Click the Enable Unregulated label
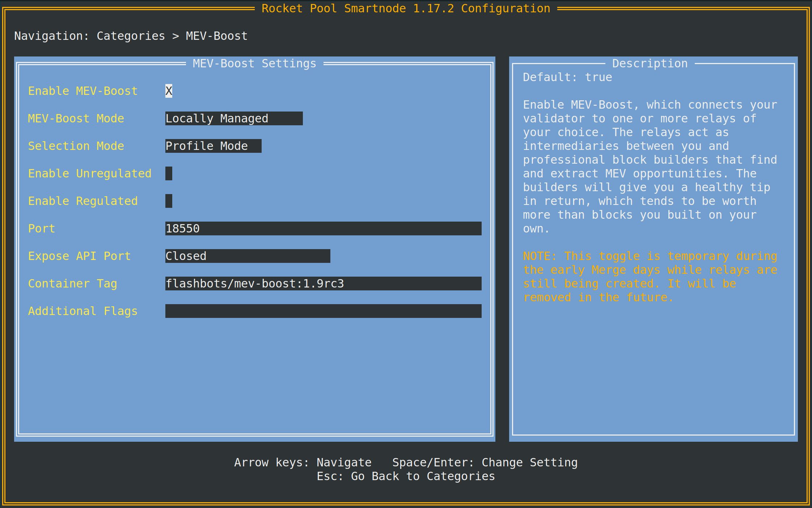Screen dimensions: 812x508 coord(90,173)
